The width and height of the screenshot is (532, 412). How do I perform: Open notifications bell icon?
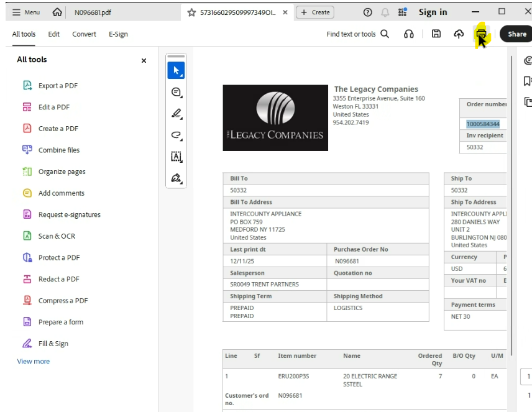click(385, 12)
